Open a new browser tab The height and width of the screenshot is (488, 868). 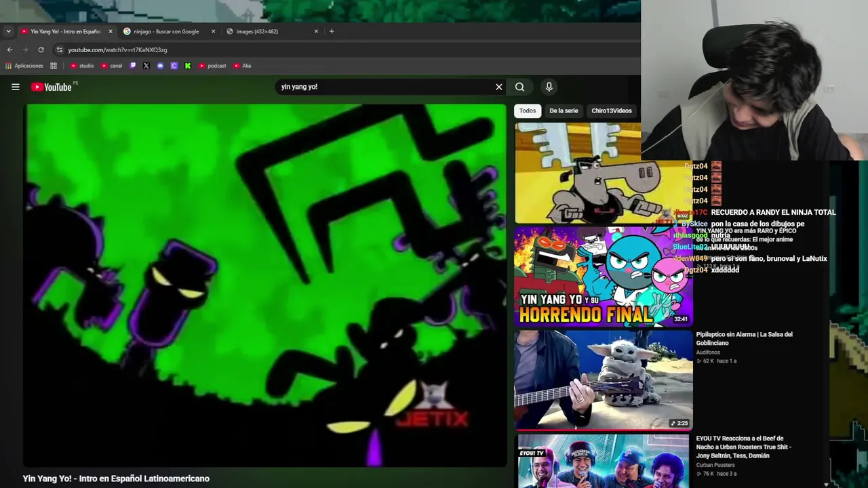point(332,31)
